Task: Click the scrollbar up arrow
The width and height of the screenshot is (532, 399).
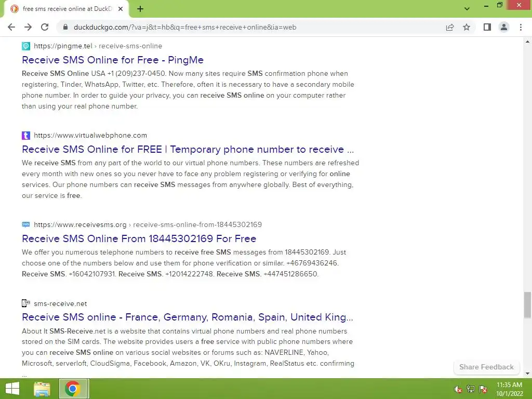Action: point(527,42)
